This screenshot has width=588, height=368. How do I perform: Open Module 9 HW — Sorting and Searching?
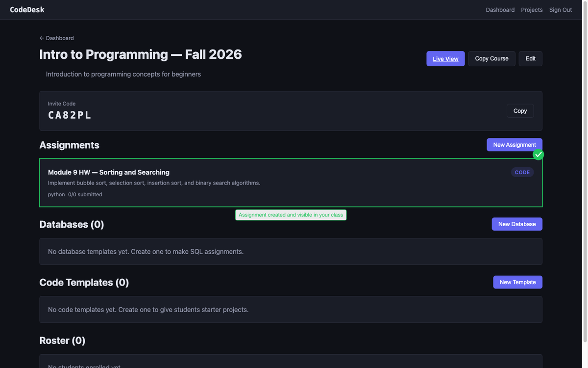tap(109, 172)
